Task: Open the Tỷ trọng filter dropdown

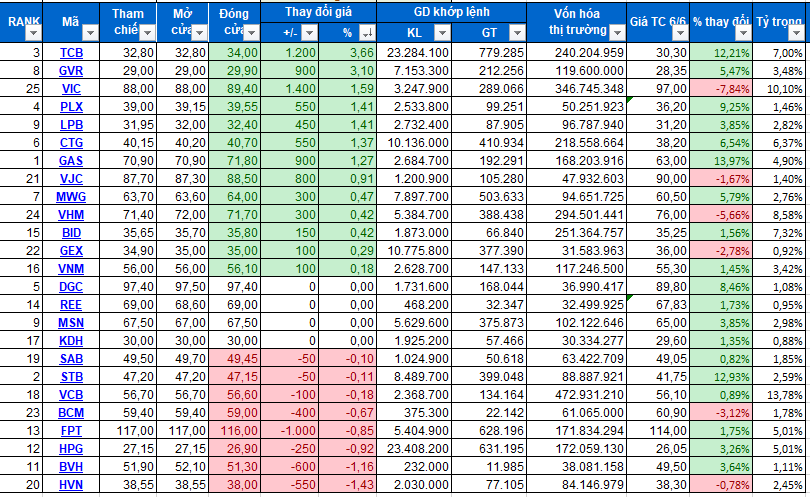Action: tap(796, 34)
